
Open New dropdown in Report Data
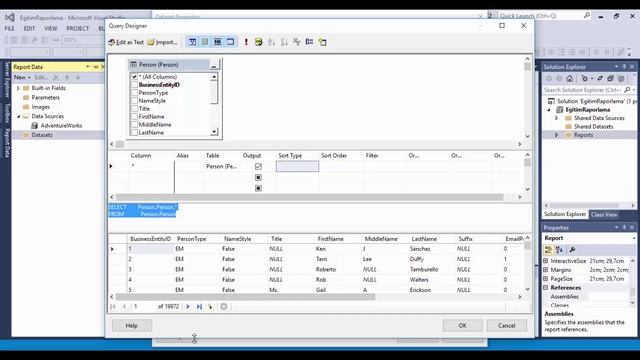pos(22,77)
